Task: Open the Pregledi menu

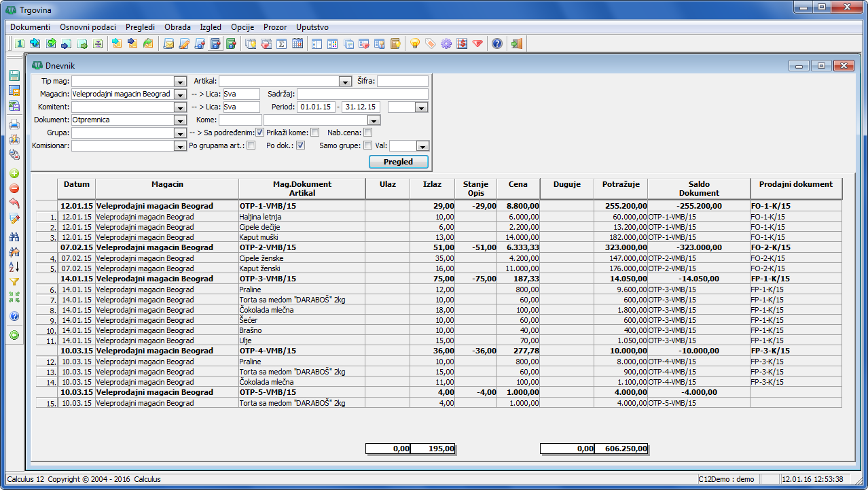Action: tap(140, 27)
